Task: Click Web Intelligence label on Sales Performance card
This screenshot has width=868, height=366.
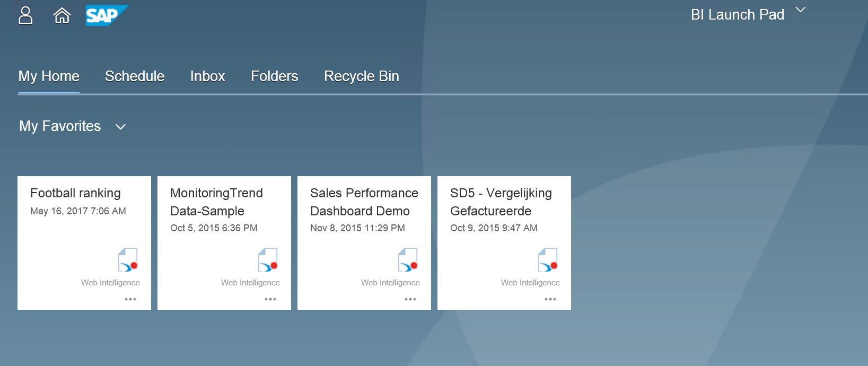Action: click(390, 283)
